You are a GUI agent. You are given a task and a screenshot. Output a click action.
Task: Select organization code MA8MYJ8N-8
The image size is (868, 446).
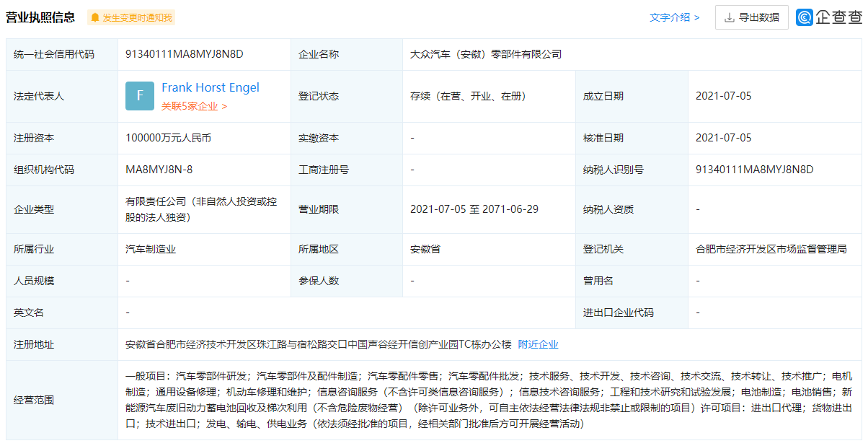(159, 170)
